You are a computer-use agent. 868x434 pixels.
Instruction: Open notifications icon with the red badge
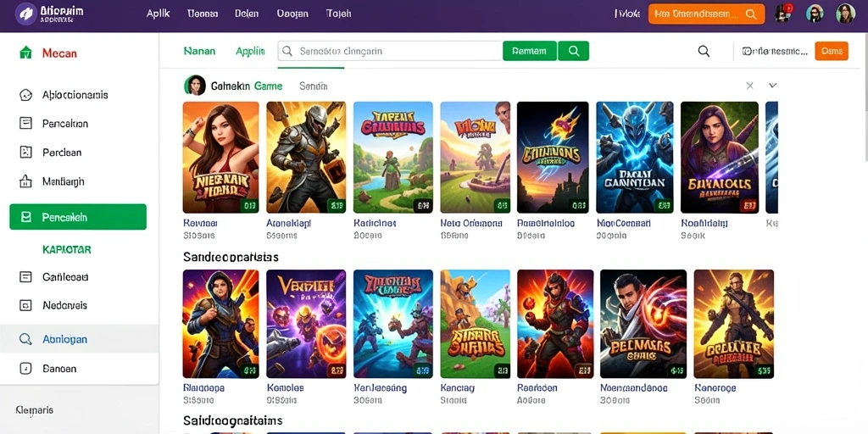point(783,14)
